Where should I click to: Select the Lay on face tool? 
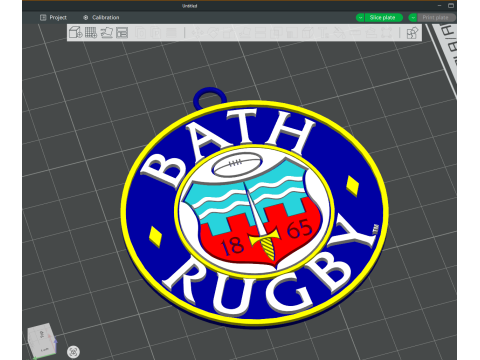[244, 32]
